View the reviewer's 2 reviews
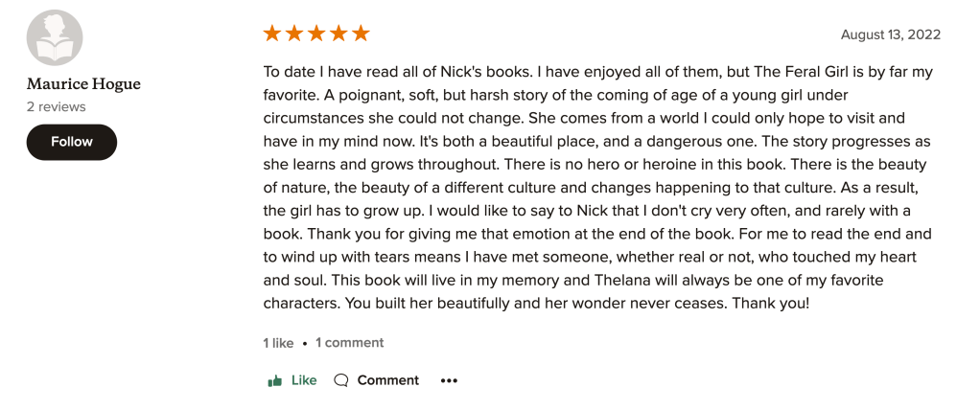Image resolution: width=980 pixels, height=410 pixels. pos(56,106)
